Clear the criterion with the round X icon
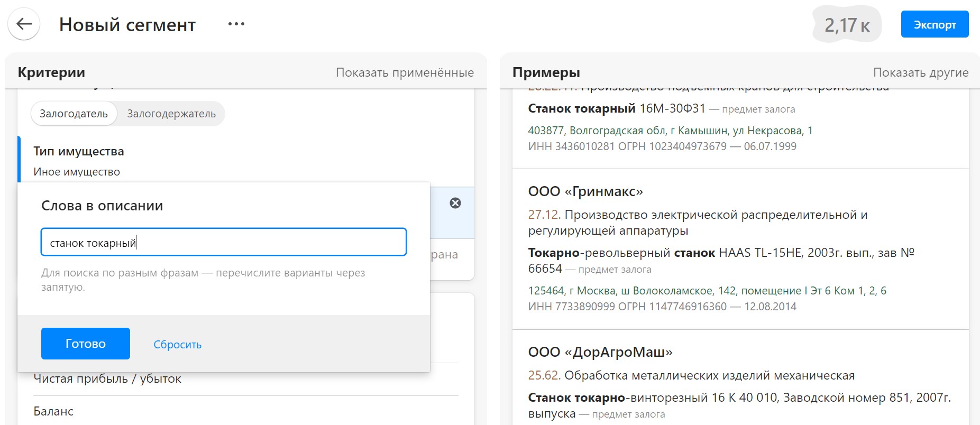The image size is (980, 425). [455, 203]
